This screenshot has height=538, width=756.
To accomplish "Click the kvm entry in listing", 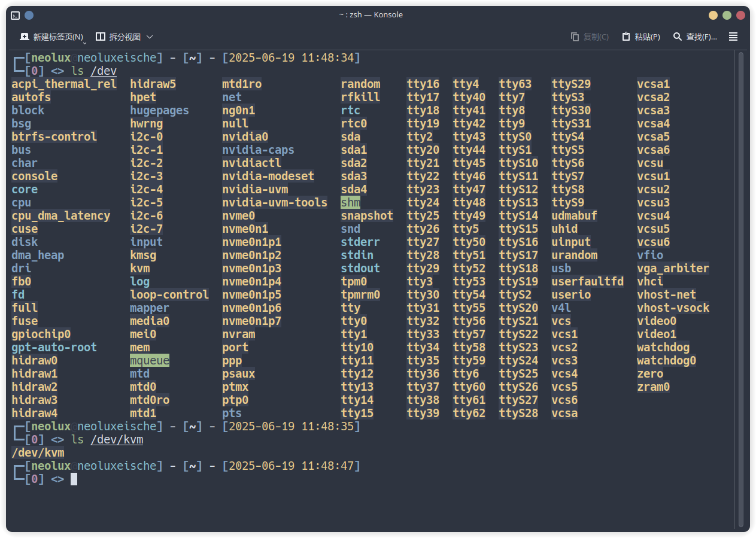I will [140, 268].
